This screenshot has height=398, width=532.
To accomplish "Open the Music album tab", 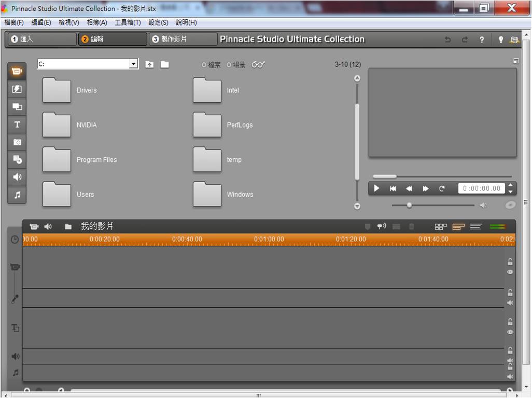I will click(17, 195).
